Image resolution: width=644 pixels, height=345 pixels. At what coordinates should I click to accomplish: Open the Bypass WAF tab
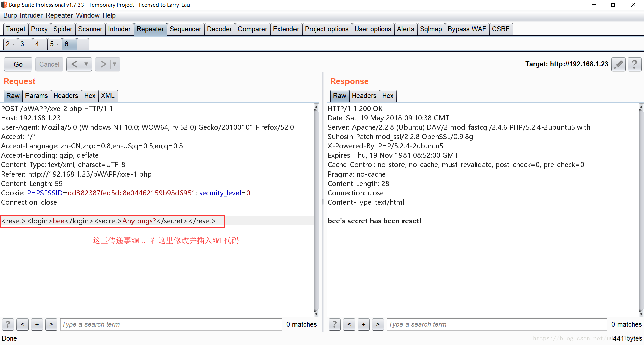(x=467, y=29)
